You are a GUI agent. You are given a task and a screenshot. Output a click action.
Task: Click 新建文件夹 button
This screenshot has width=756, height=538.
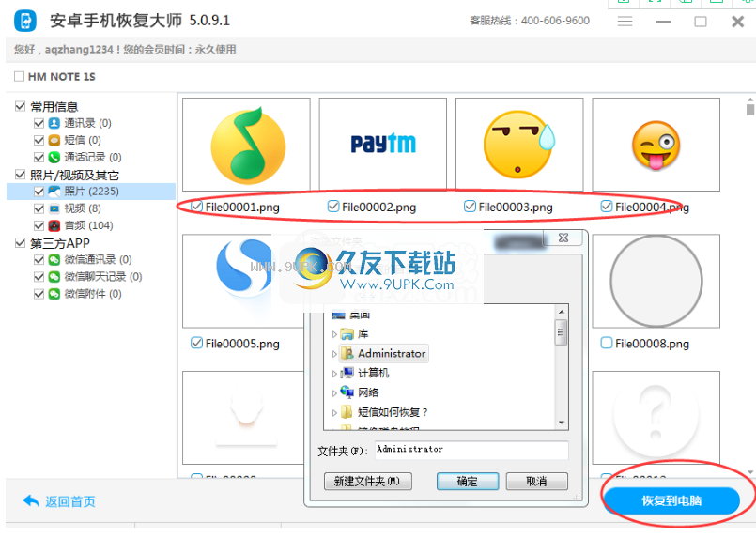click(x=368, y=481)
